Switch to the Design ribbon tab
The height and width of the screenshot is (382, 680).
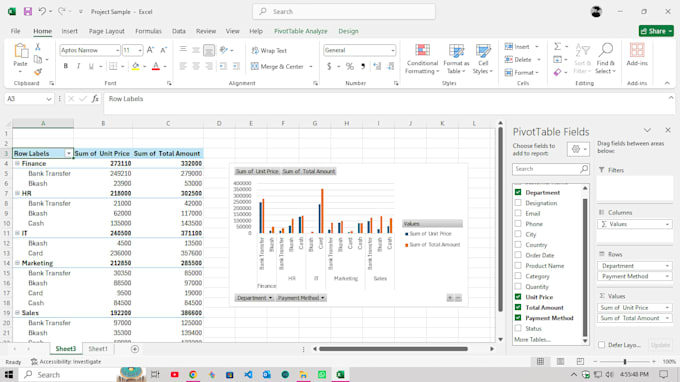348,31
